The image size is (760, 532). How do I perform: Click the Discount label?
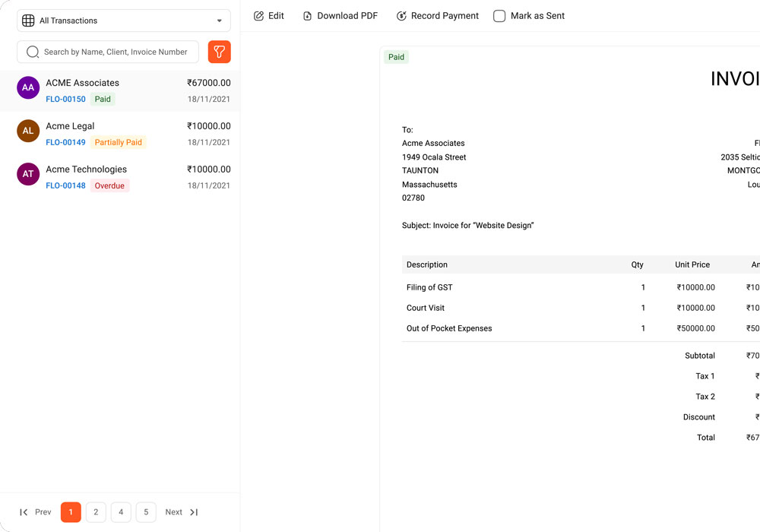tap(699, 417)
